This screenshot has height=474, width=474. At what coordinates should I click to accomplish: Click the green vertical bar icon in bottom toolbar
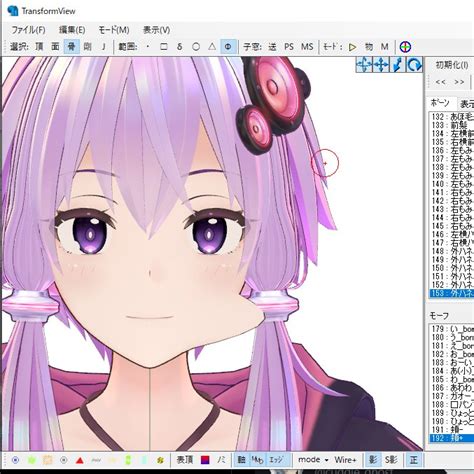pos(128,460)
